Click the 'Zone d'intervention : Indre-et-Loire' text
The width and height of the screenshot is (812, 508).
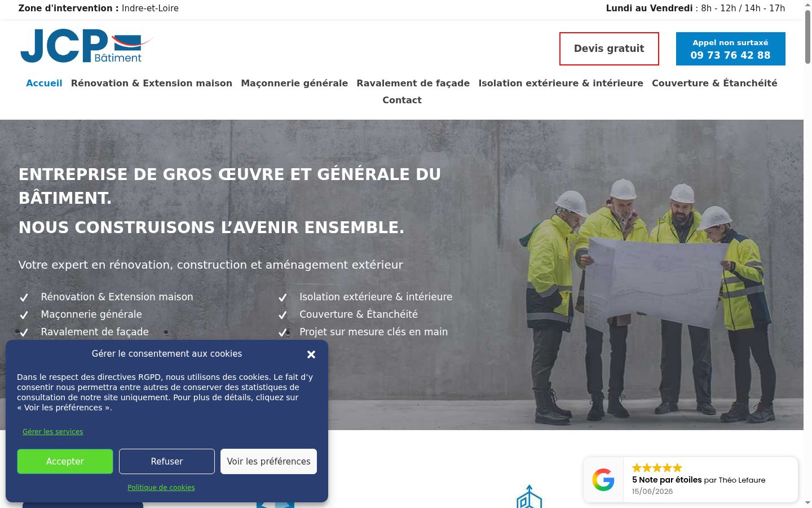point(99,8)
